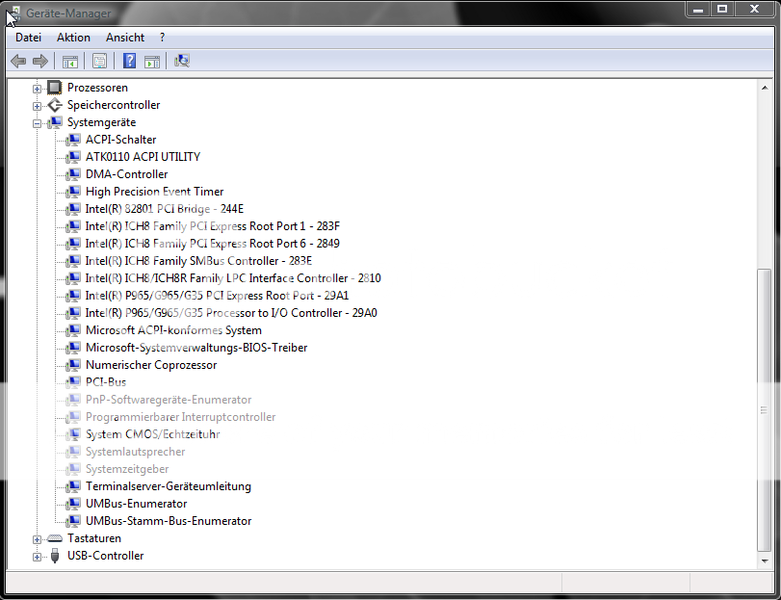Screen dimensions: 781x600
Task: Click the scan for hardware changes icon
Action: click(182, 61)
